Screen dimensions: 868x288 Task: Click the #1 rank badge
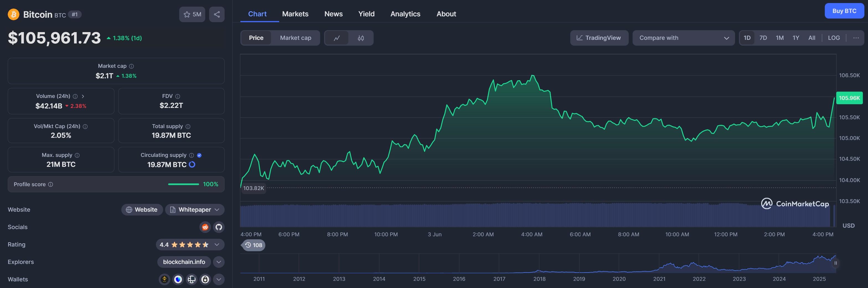pos(75,14)
